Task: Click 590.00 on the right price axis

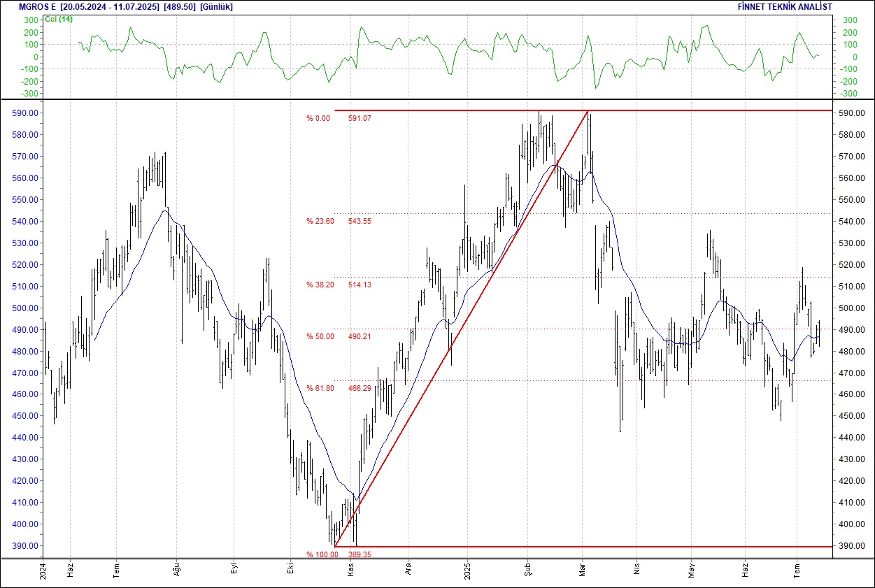Action: tap(852, 113)
